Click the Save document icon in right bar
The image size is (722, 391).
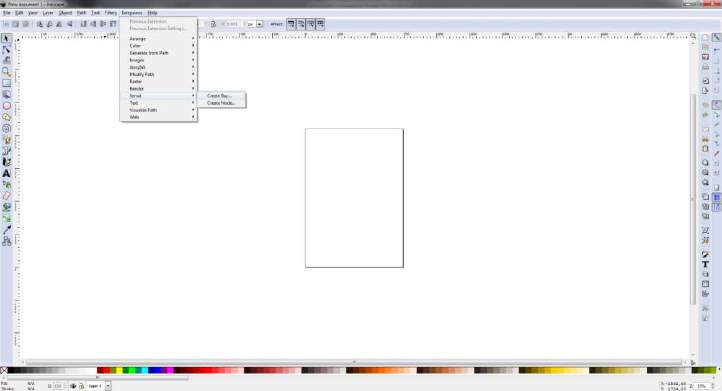(x=705, y=57)
